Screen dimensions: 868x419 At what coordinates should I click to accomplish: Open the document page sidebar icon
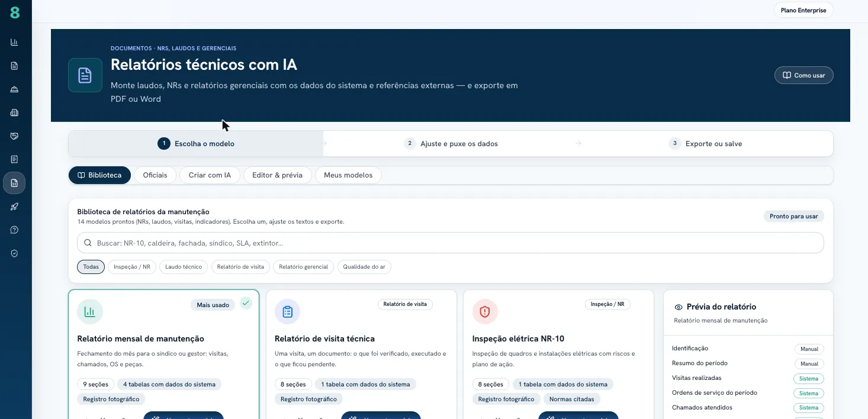click(x=14, y=66)
